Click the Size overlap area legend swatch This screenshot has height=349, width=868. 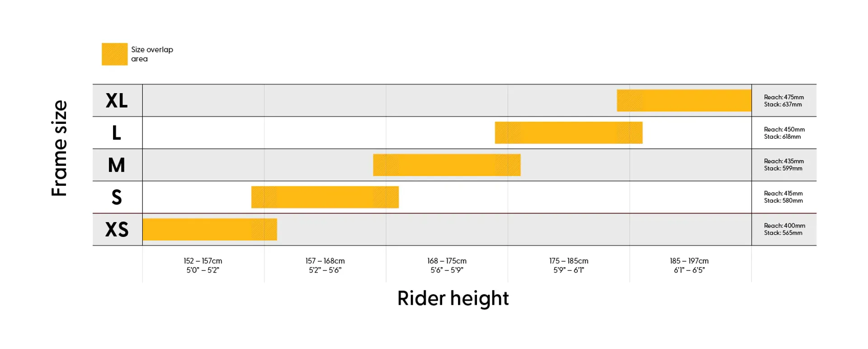click(114, 54)
